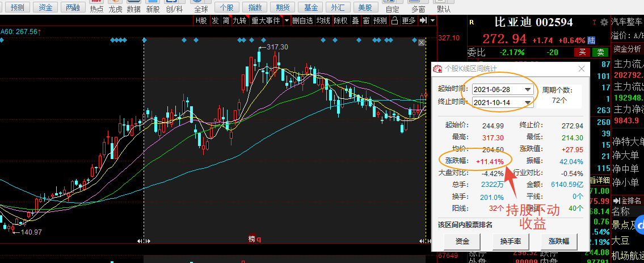Screen dimensions: 644x263
Task: Click the 比亚迪 002594 stock title
Action: [534, 22]
